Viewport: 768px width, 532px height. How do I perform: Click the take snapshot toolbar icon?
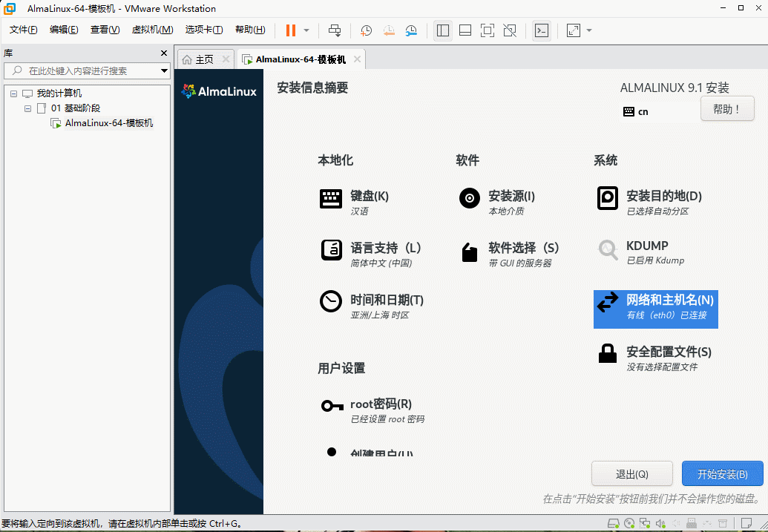click(x=366, y=30)
